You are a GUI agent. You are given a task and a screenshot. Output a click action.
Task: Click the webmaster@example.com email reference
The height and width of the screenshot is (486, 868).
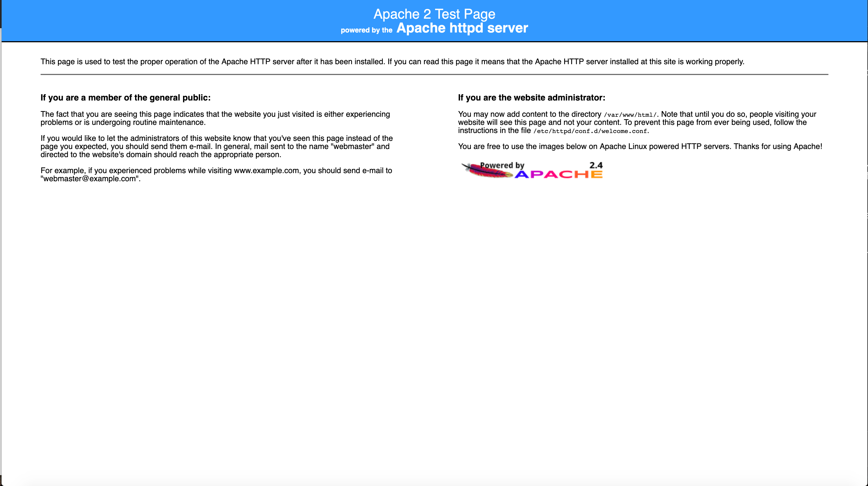[89, 179]
